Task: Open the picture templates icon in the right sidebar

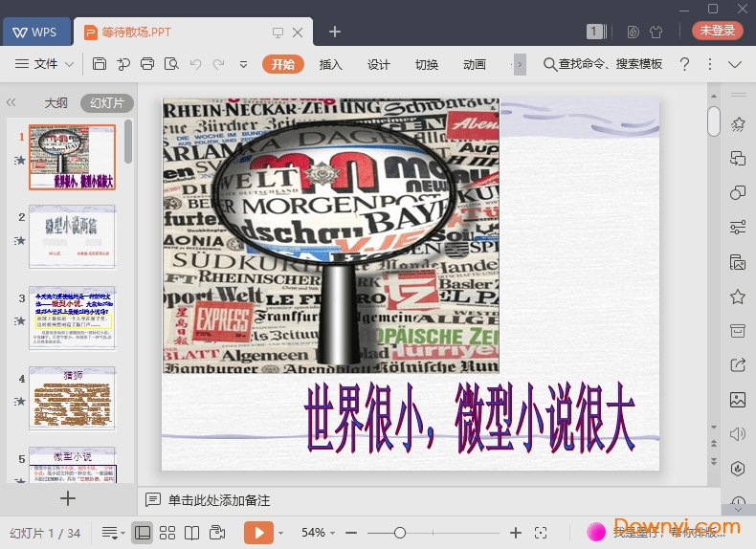Action: 738,262
